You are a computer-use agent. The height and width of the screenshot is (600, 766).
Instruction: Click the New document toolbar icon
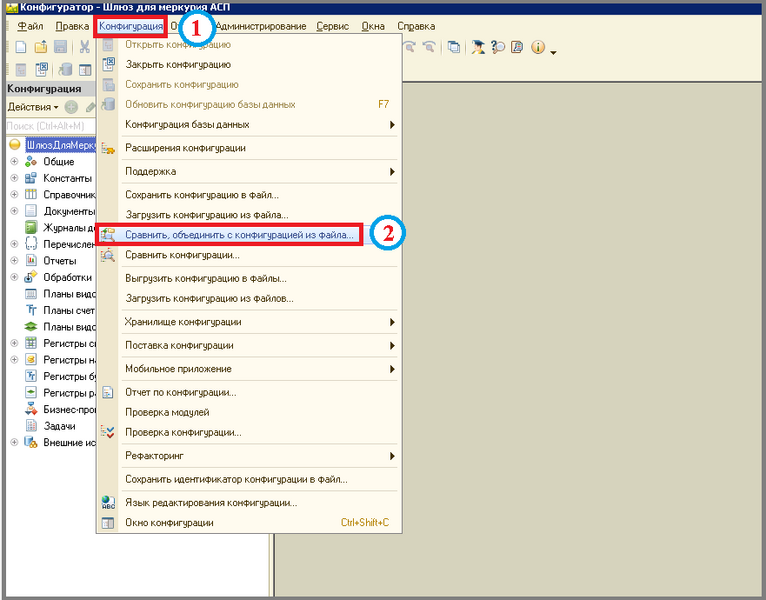coord(21,47)
